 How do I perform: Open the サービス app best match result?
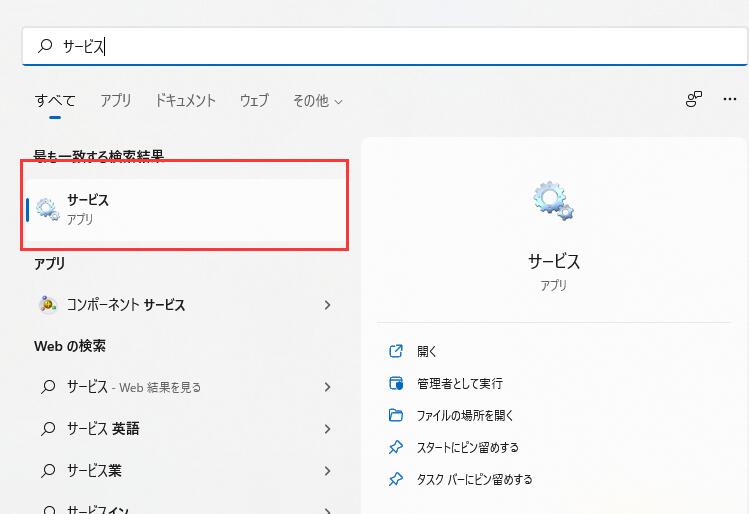point(185,210)
